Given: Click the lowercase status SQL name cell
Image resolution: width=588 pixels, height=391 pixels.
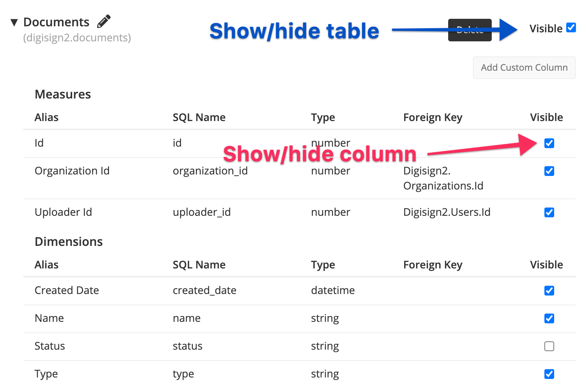Looking at the screenshot, I should click(x=188, y=346).
